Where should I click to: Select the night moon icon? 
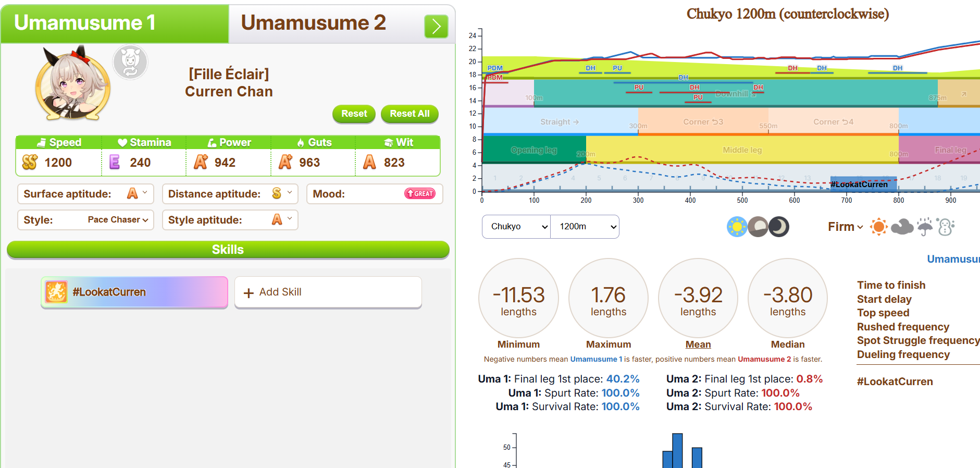tap(779, 227)
